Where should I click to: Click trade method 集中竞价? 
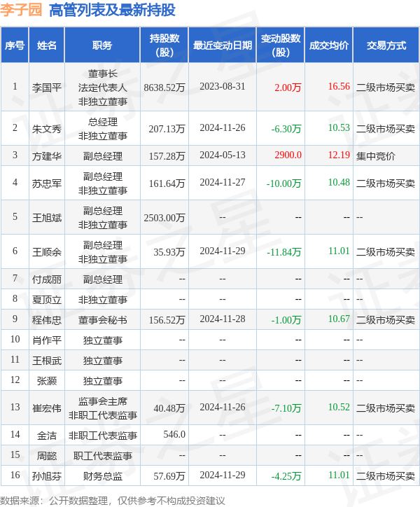(376, 156)
